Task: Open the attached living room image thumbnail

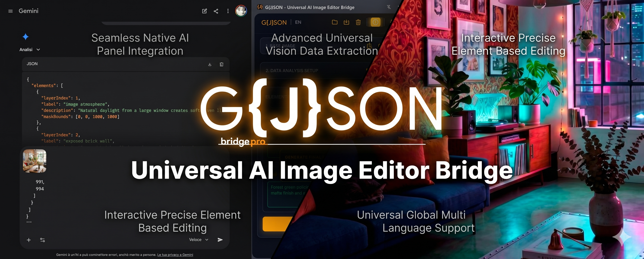Action: tap(35, 161)
